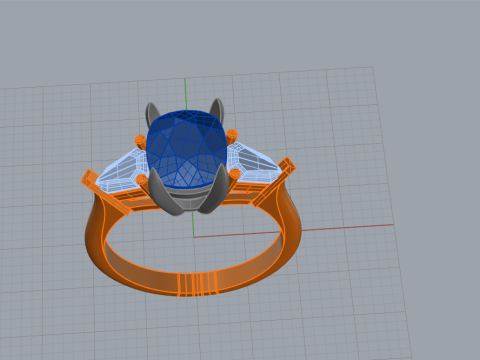Select the orange round prong behind left side stone
The width and height of the screenshot is (480, 360).
tap(140, 141)
